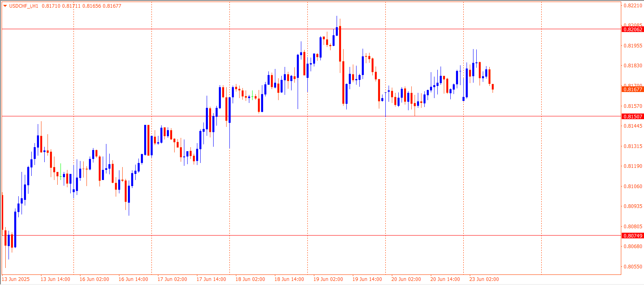Click the 13 Jun 2025 time label
Viewport: 644px width, 285px height.
click(16, 279)
